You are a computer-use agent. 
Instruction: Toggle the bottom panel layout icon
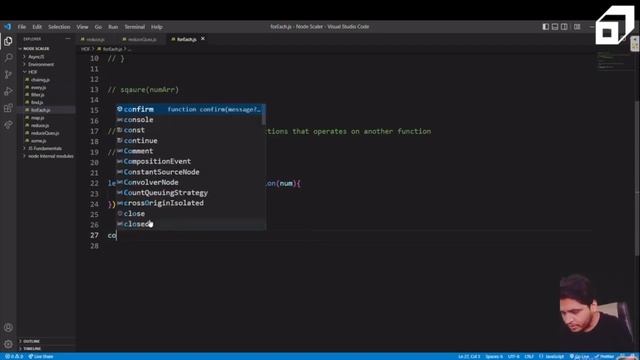[x=555, y=27]
